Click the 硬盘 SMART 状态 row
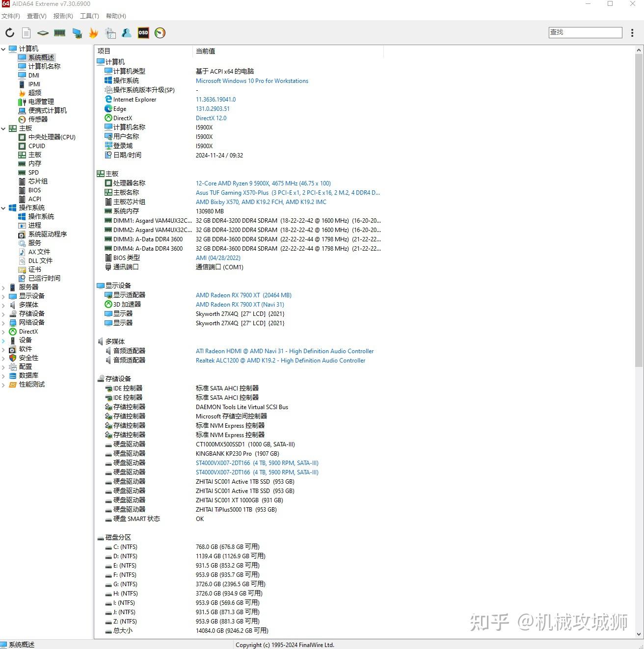The height and width of the screenshot is (649, 644). coord(239,519)
